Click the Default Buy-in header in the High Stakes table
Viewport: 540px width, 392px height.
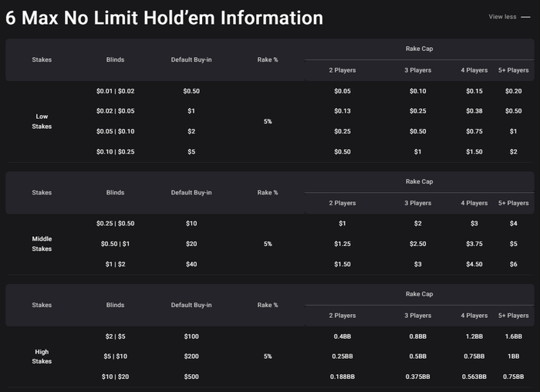pos(191,305)
